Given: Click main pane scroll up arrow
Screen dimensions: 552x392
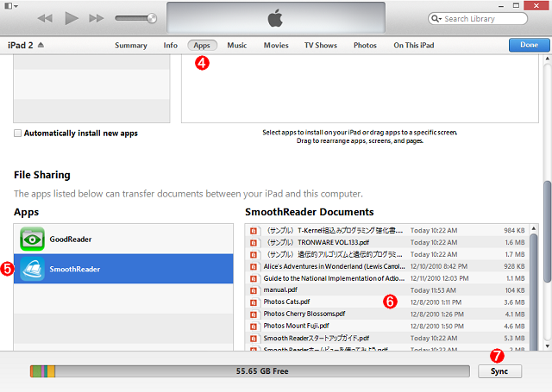Looking at the screenshot, I should tap(547, 59).
